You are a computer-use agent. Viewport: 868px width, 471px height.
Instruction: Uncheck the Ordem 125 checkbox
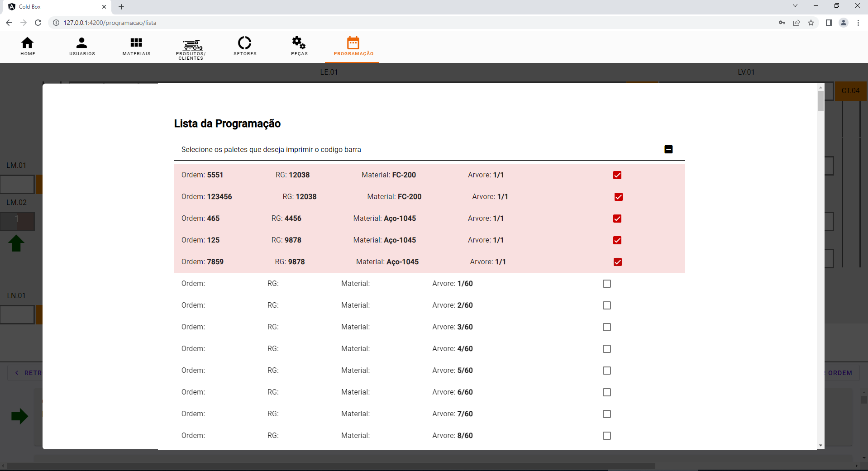(x=617, y=240)
